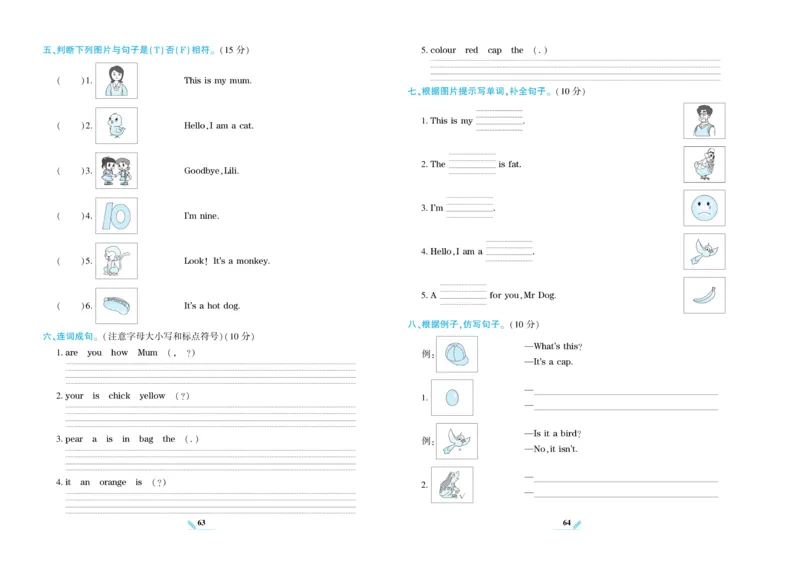Select the blue oval picture in section eight

click(x=452, y=398)
